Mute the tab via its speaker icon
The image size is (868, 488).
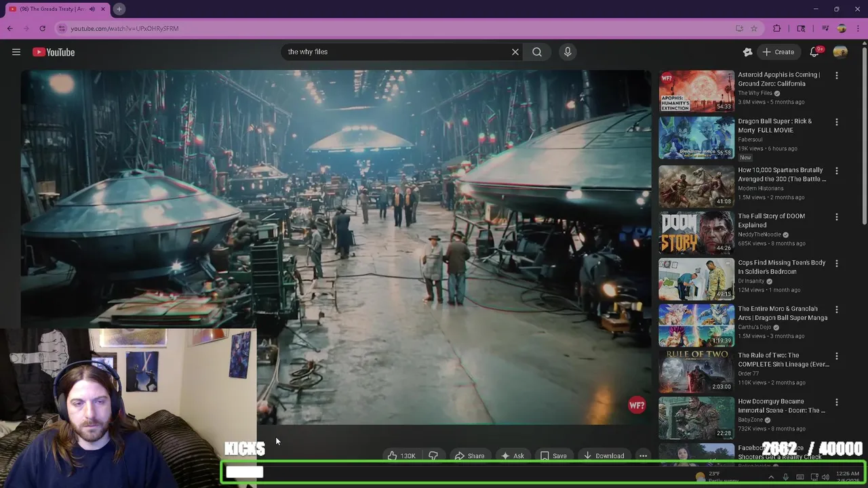pyautogui.click(x=92, y=9)
